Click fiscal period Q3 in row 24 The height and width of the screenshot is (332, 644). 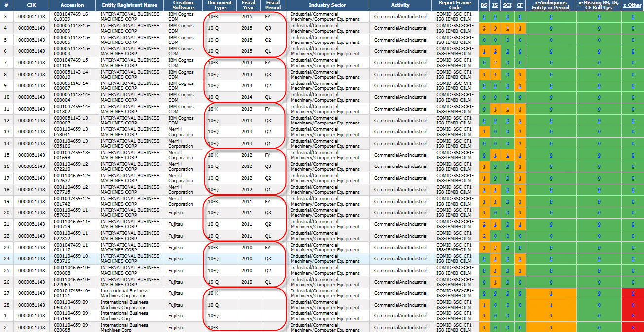(x=268, y=259)
